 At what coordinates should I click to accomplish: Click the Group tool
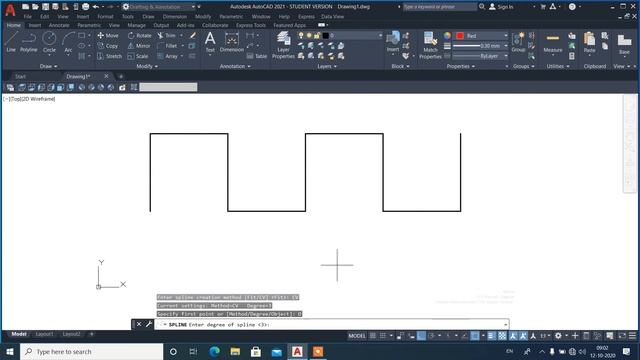[x=518, y=42]
